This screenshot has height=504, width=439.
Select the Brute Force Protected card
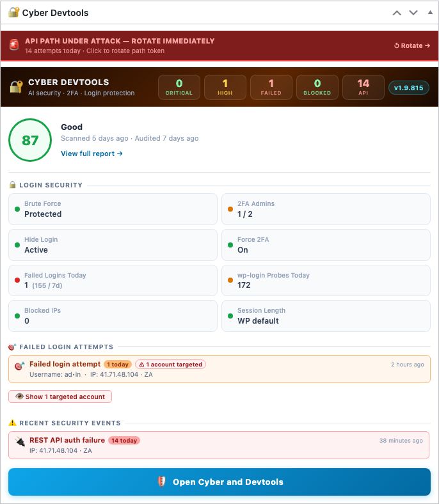click(113, 209)
